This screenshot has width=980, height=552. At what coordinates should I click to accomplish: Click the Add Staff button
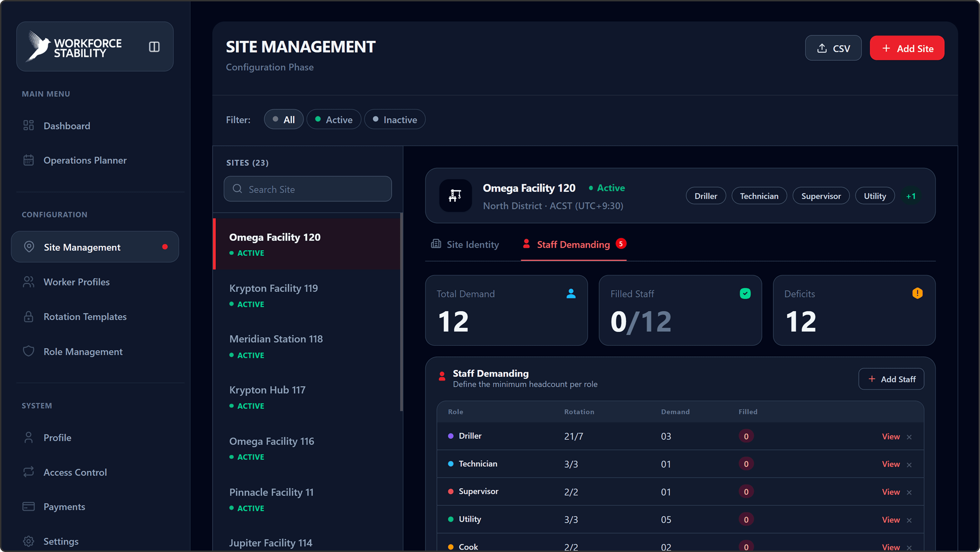point(891,379)
